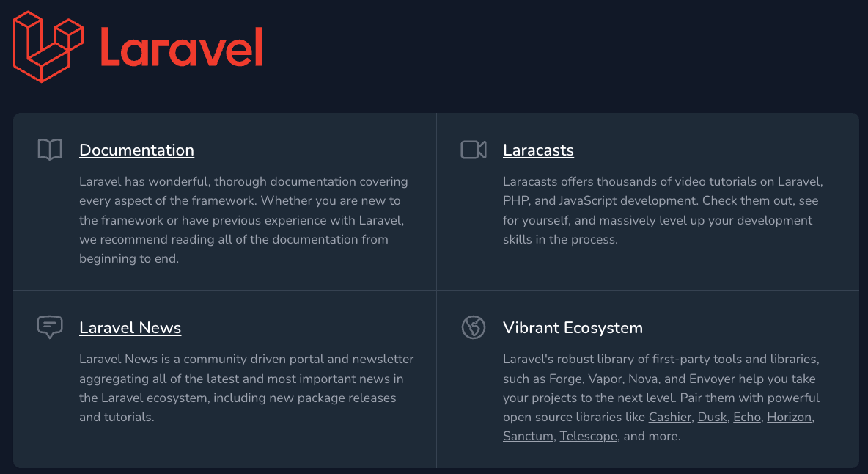Click the video camera icon next to Laracasts

click(x=473, y=149)
